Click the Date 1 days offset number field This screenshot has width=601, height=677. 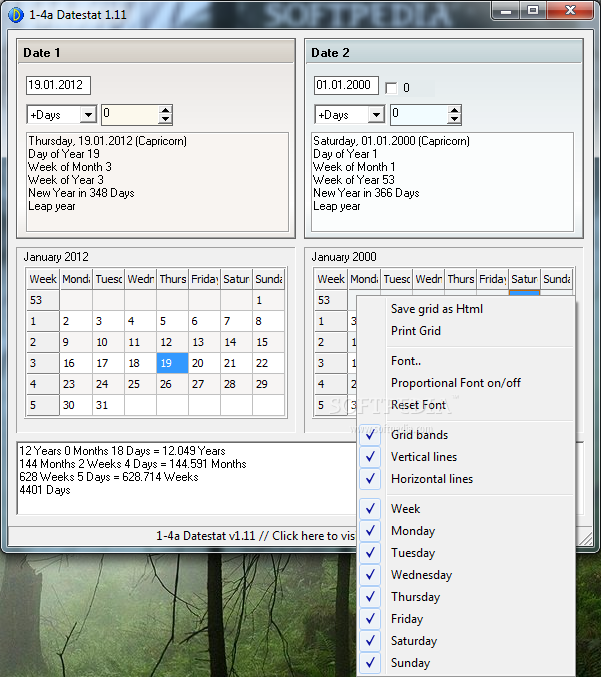click(130, 115)
